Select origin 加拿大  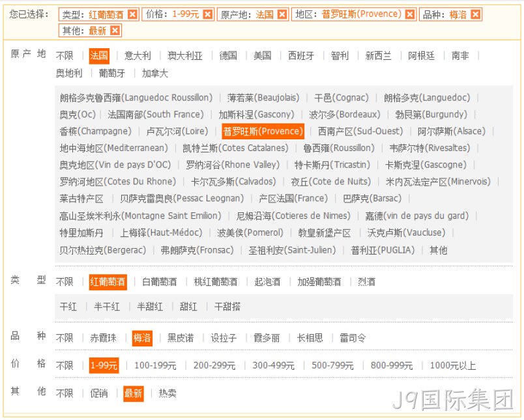(x=154, y=73)
